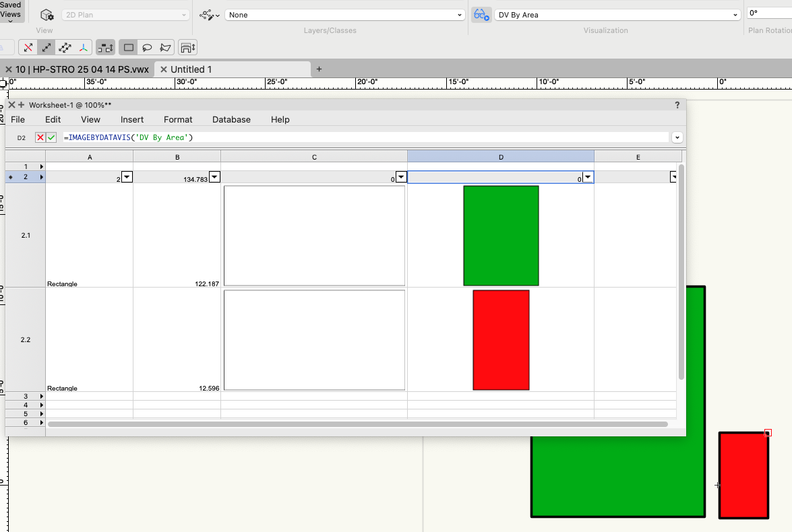The height and width of the screenshot is (532, 792).
Task: Select the lasso marquee mode icon
Action: point(147,48)
